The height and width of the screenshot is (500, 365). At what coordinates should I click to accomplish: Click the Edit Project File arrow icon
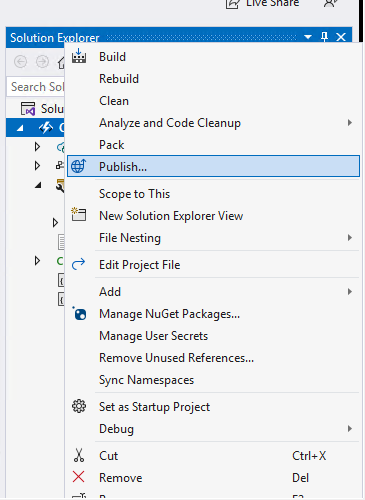[x=79, y=265]
